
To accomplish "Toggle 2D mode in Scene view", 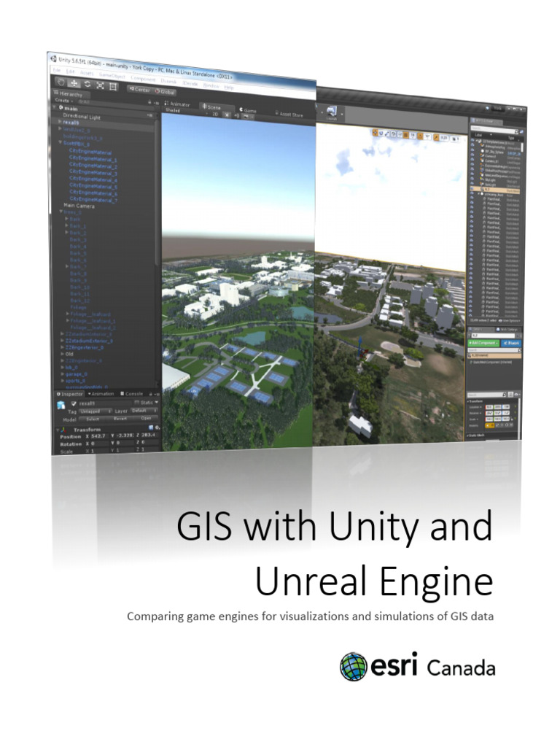I will coord(214,114).
